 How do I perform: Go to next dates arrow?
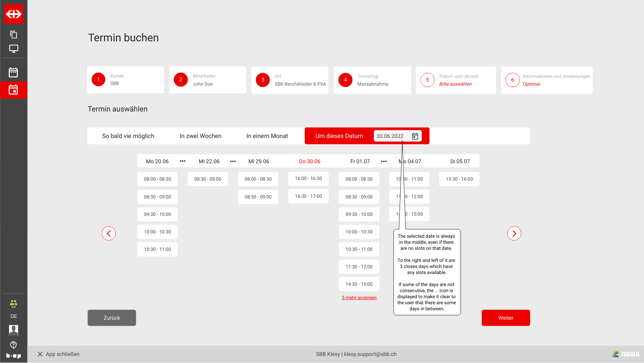coord(514,233)
